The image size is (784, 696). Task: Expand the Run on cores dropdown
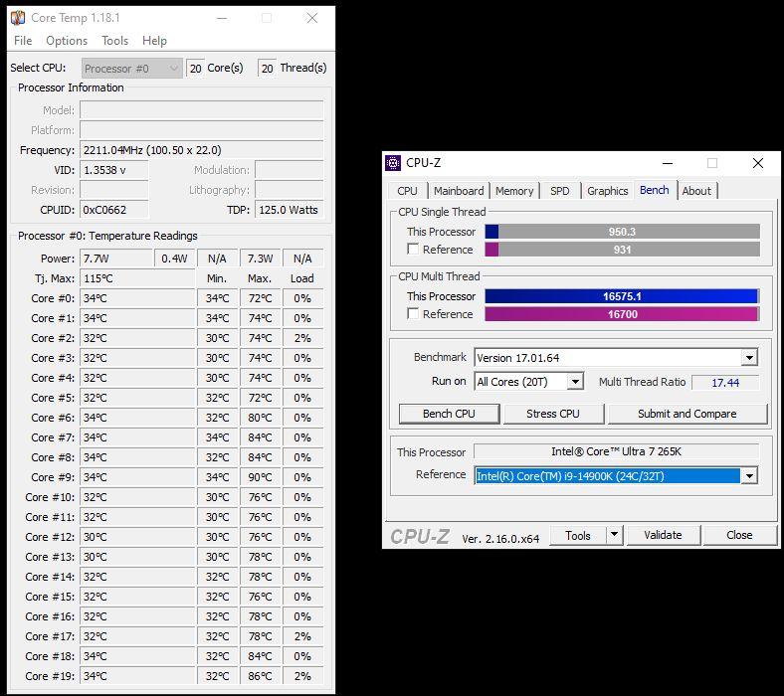tap(574, 382)
